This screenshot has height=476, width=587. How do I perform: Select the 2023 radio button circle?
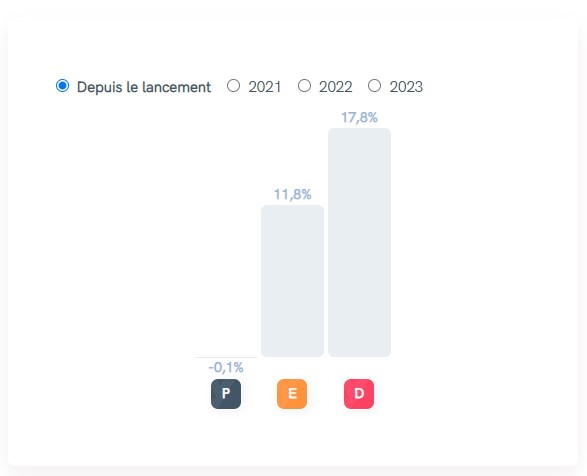pos(374,86)
